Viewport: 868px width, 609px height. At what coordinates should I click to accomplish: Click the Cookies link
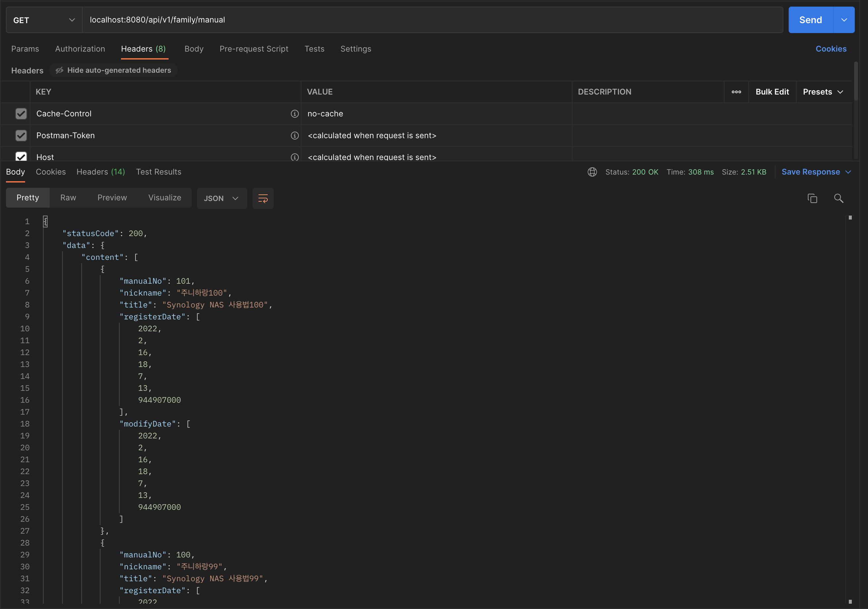click(831, 49)
